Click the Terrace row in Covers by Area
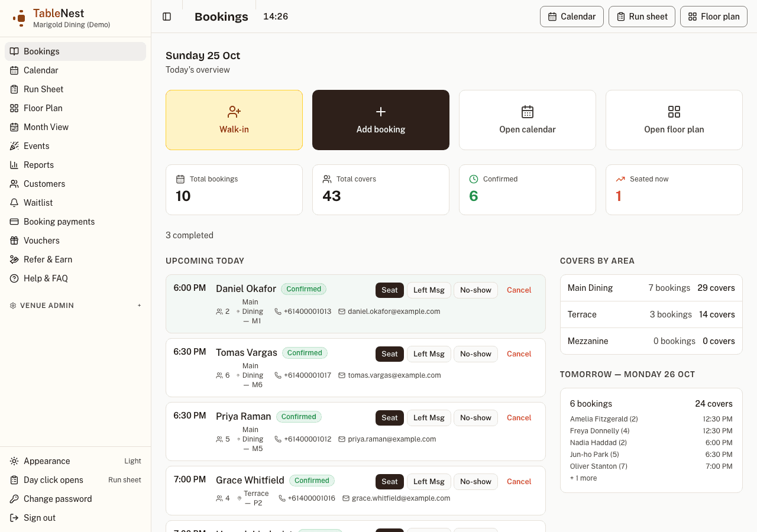The image size is (757, 532). 651,314
